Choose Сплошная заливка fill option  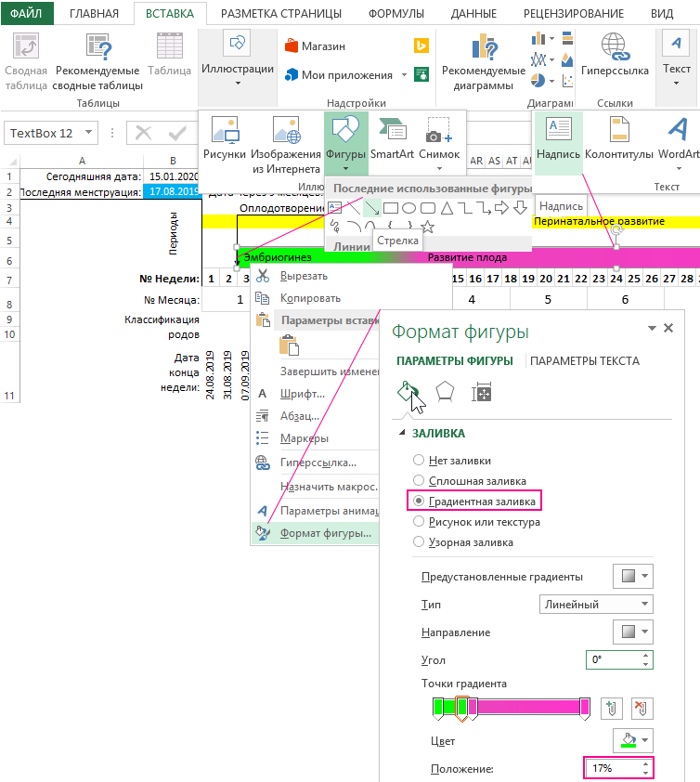tap(419, 480)
